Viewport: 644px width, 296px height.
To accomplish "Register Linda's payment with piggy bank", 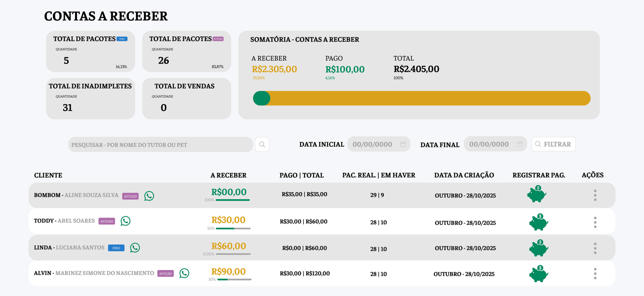I will [538, 248].
